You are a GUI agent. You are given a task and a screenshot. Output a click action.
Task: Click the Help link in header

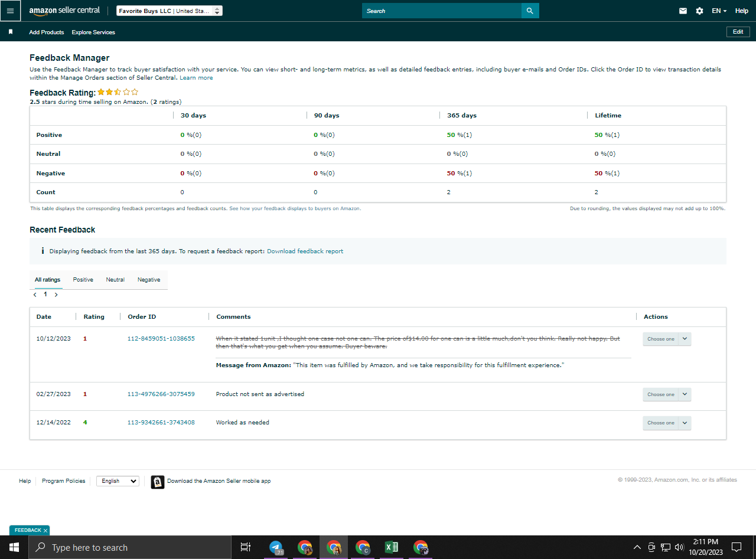pos(741,11)
